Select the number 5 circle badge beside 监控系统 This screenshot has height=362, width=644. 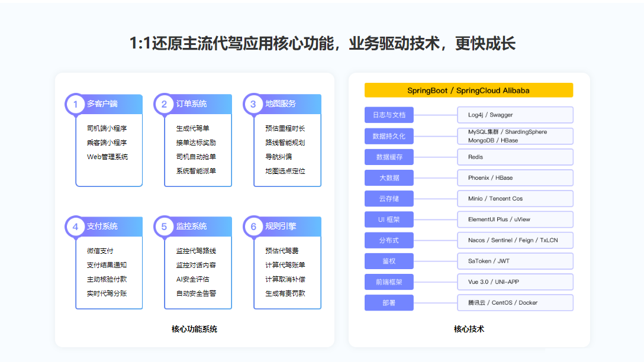pyautogui.click(x=164, y=227)
